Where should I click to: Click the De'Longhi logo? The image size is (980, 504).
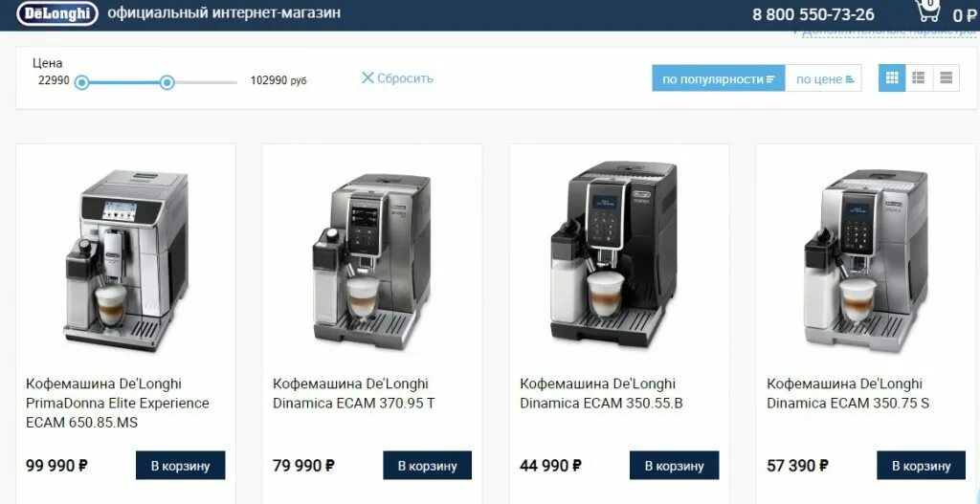coord(56,13)
